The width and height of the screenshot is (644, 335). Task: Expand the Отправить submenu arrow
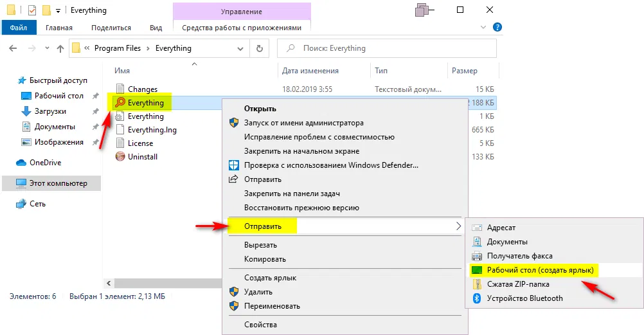pos(458,226)
